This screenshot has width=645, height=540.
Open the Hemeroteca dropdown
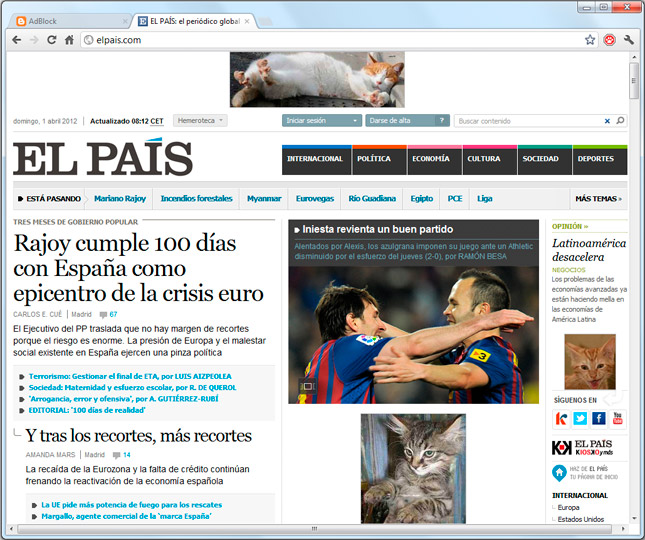click(x=200, y=121)
